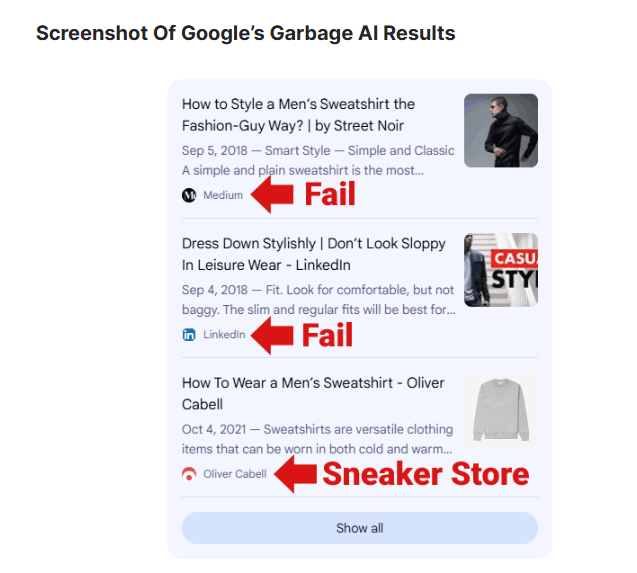Screen dimensions: 637x573
Task: Click the Medium source name
Action: [223, 195]
